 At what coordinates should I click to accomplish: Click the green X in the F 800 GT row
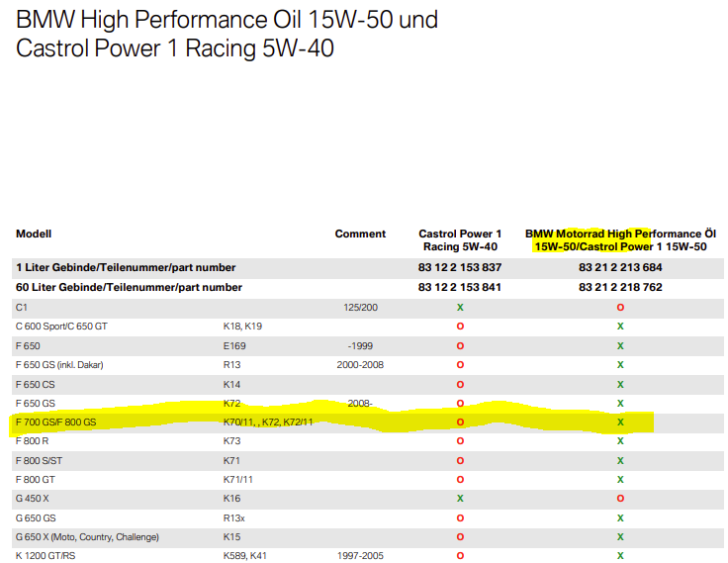click(x=620, y=479)
